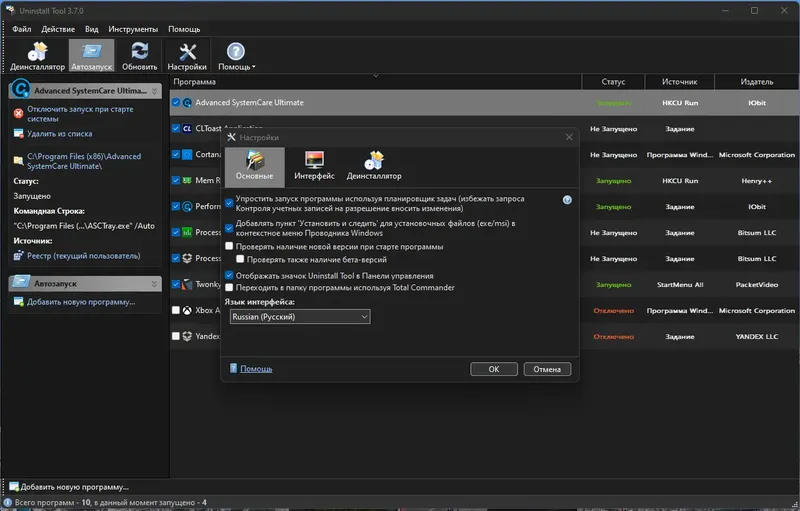This screenshot has width=800, height=511.
Task: Toggle Добавлять пункт 'Установить и следить' checkbox
Action: pyautogui.click(x=229, y=228)
